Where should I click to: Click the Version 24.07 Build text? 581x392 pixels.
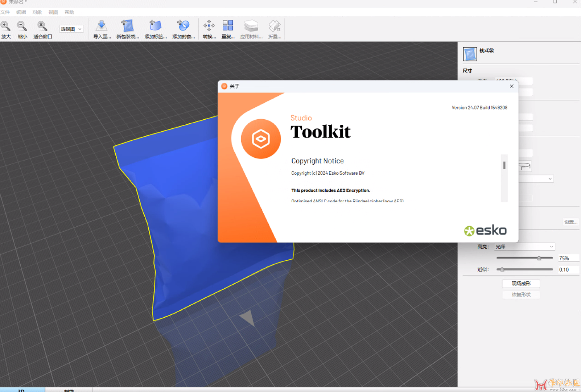[x=479, y=108]
